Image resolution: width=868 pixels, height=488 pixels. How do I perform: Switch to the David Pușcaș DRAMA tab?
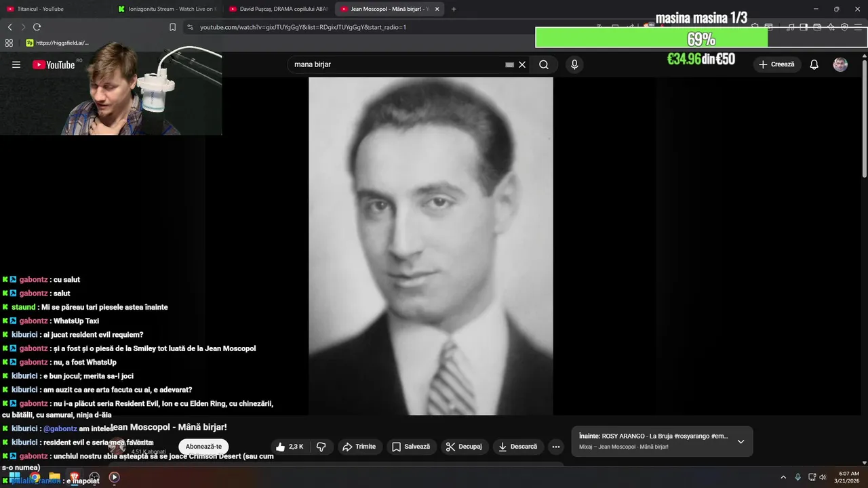[278, 9]
